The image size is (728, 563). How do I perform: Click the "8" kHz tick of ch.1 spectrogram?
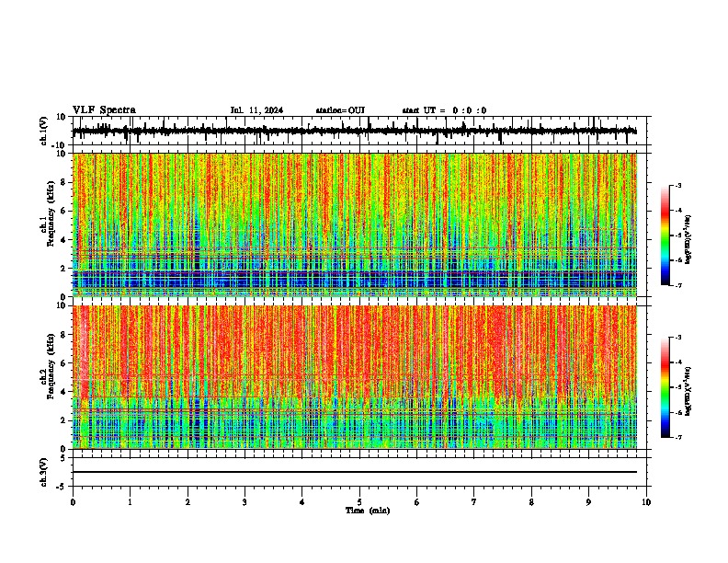(x=63, y=182)
